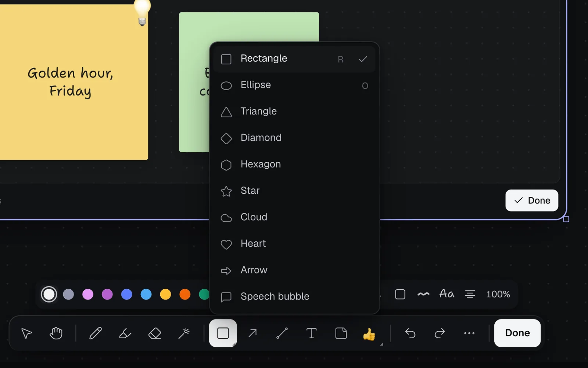588x368 pixels.
Task: Choose the light blue color swatch
Action: pos(146,294)
